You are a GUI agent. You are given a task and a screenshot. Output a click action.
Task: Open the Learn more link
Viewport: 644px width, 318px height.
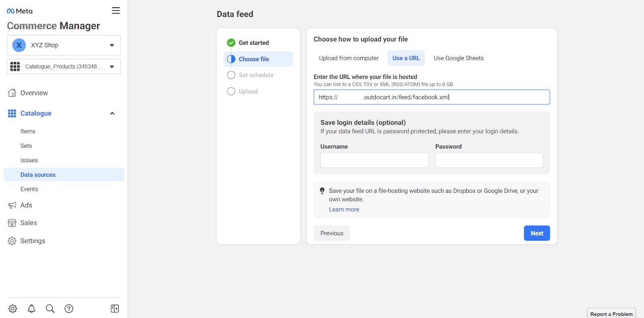tap(344, 210)
